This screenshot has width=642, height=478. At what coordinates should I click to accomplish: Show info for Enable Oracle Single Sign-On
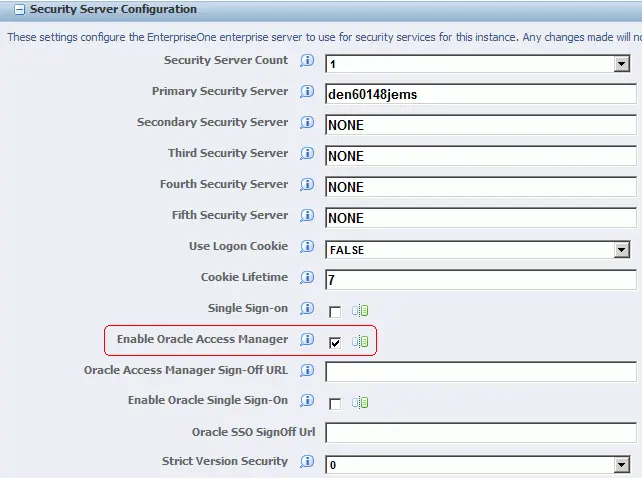[307, 400]
